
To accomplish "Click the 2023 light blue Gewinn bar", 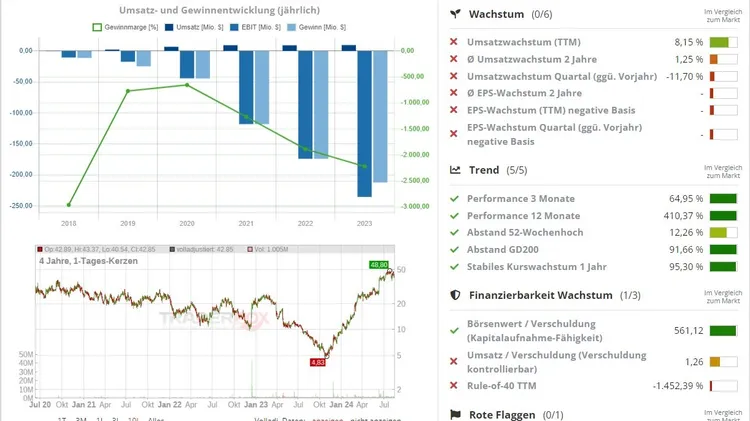I will [380, 116].
